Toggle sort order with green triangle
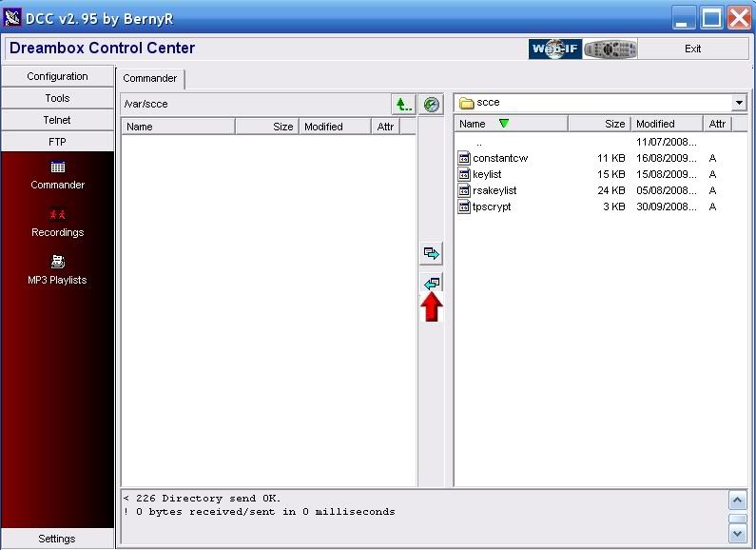Viewport: 756px width, 550px height. (504, 124)
